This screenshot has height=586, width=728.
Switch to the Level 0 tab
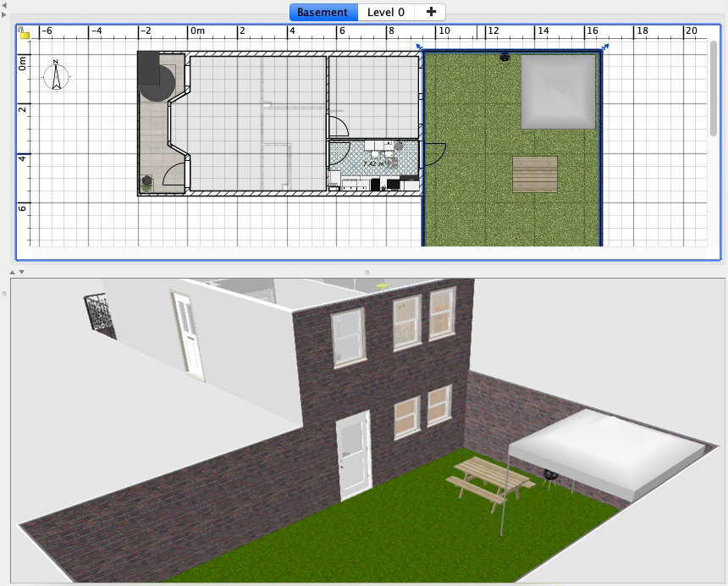[386, 12]
